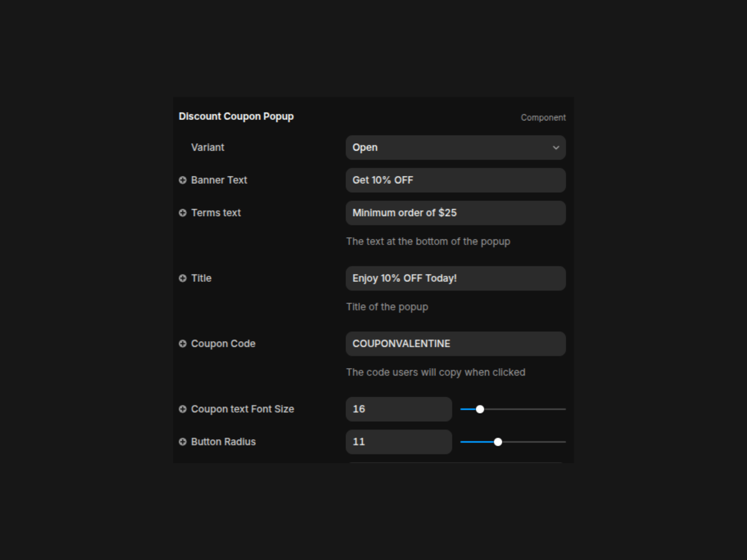The width and height of the screenshot is (747, 560).
Task: Click the plus icon beside Banner Text
Action: coord(183,180)
